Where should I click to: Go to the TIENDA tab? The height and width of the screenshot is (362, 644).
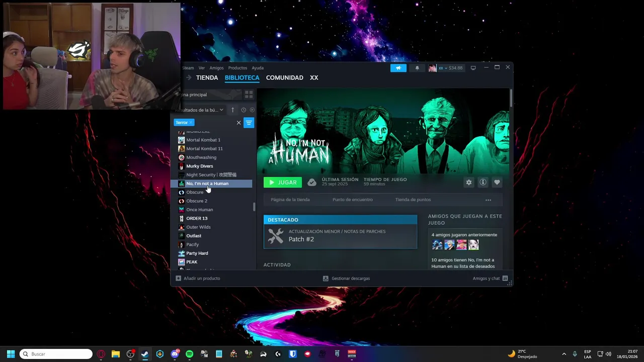point(207,77)
